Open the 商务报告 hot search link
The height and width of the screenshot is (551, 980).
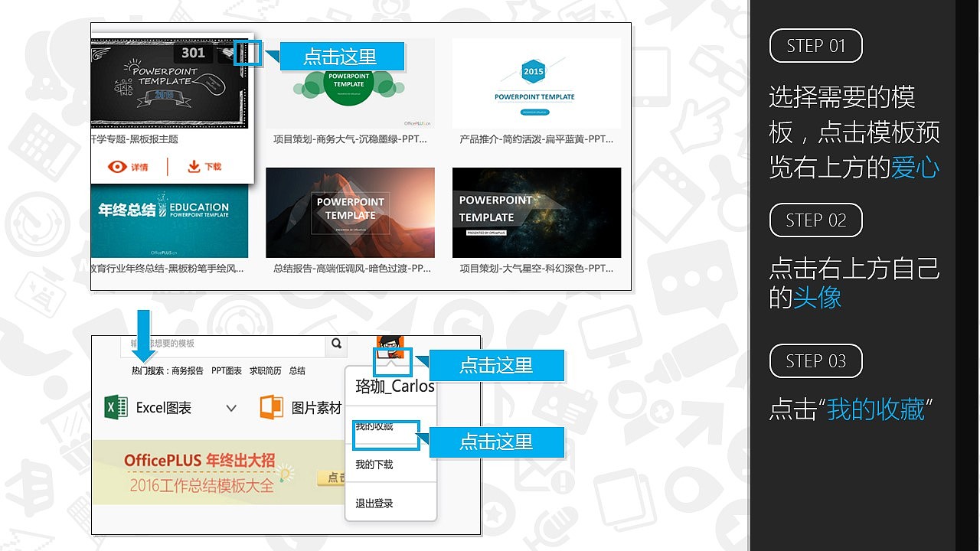tap(188, 371)
